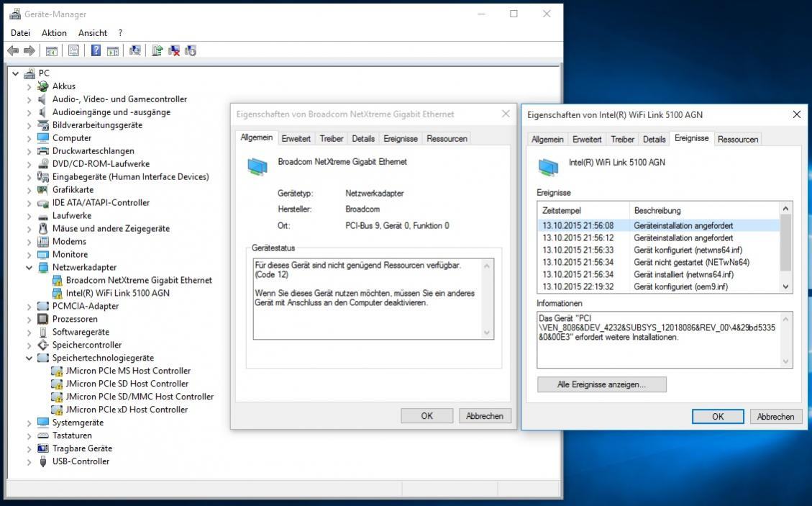812x506 pixels.
Task: Scan for hardware changes toolbar icon
Action: [x=135, y=50]
